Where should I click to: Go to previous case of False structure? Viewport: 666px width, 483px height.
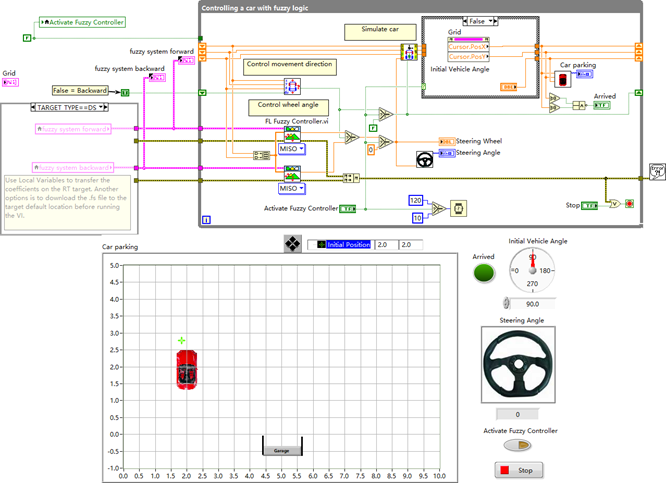(x=465, y=21)
